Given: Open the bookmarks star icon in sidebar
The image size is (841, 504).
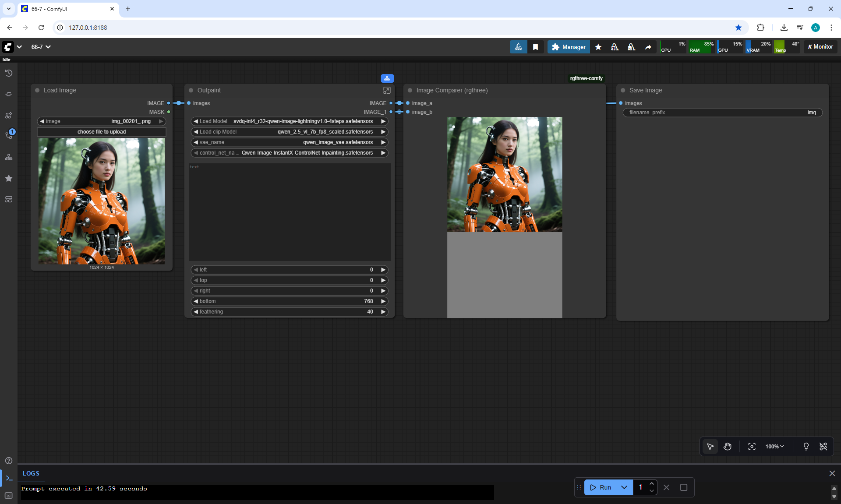Looking at the screenshot, I should tap(8, 178).
